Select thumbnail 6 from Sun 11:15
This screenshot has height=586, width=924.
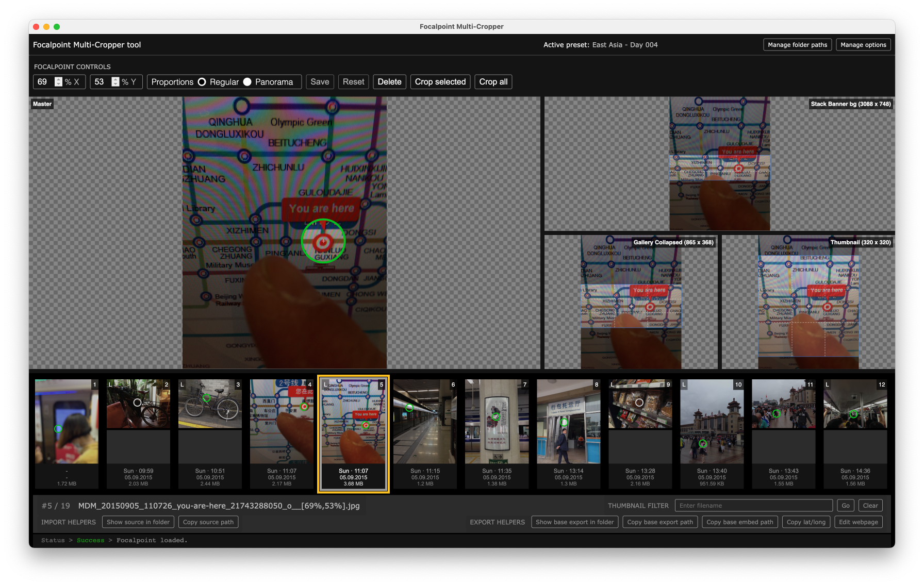[425, 434]
